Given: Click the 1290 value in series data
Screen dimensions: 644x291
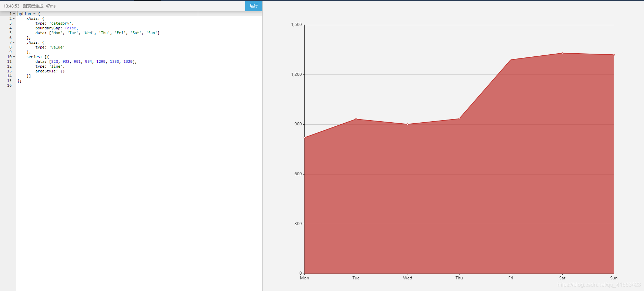Looking at the screenshot, I should click(101, 61).
